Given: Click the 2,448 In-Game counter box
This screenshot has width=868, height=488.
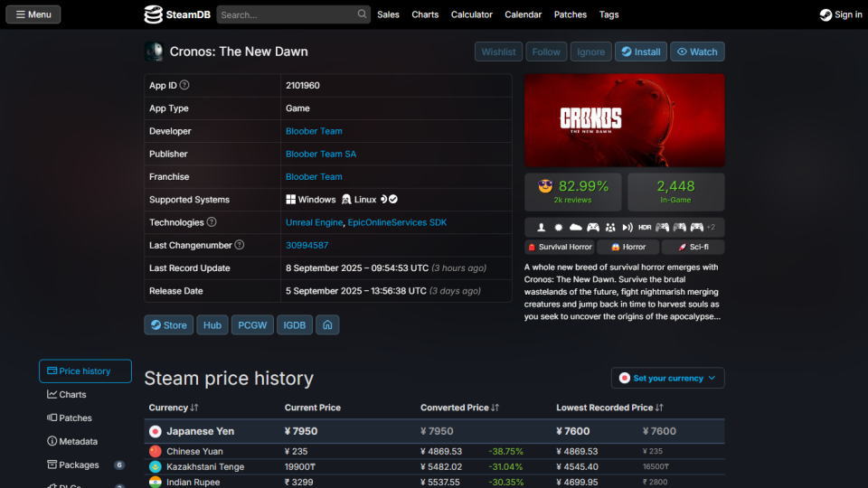Looking at the screenshot, I should (x=675, y=192).
